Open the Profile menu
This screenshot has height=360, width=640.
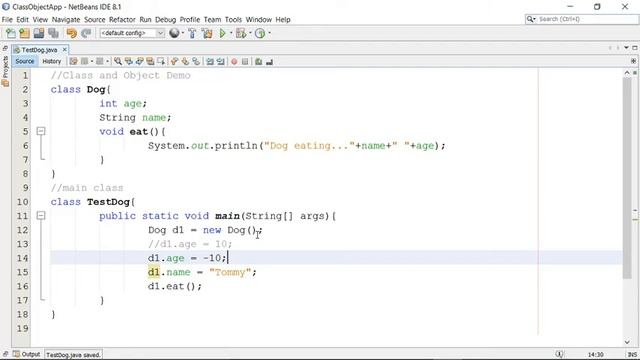[190, 20]
